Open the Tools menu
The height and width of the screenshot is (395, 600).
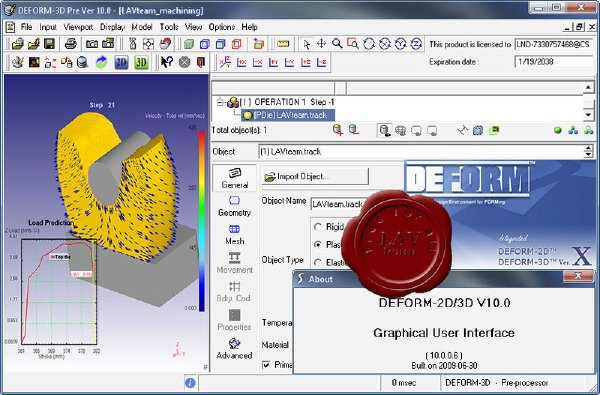[169, 27]
